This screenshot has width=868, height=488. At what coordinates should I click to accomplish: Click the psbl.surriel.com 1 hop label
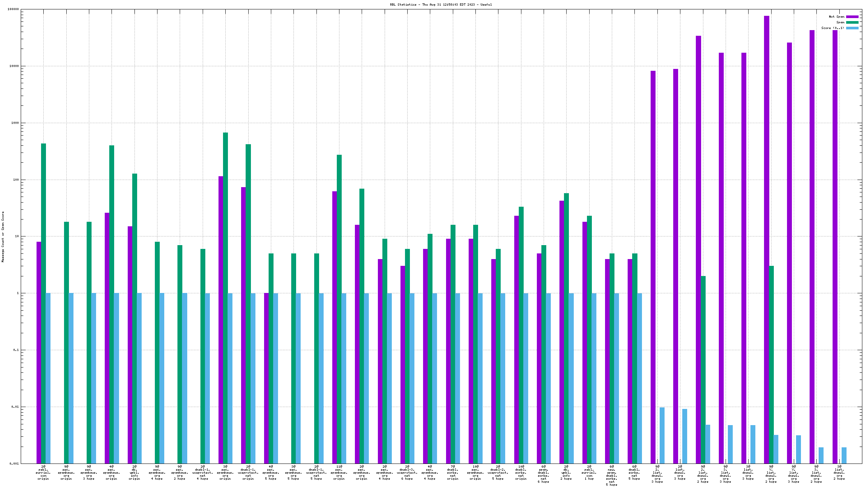click(589, 473)
